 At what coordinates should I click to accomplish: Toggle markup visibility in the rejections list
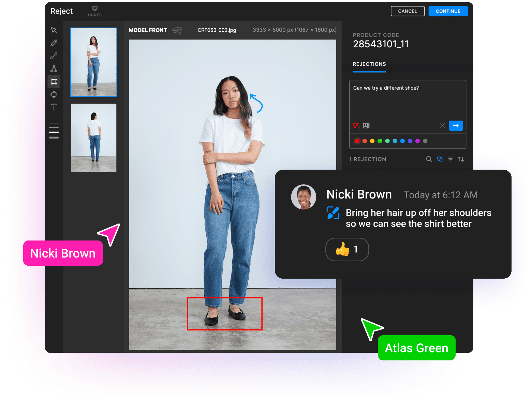pyautogui.click(x=440, y=159)
